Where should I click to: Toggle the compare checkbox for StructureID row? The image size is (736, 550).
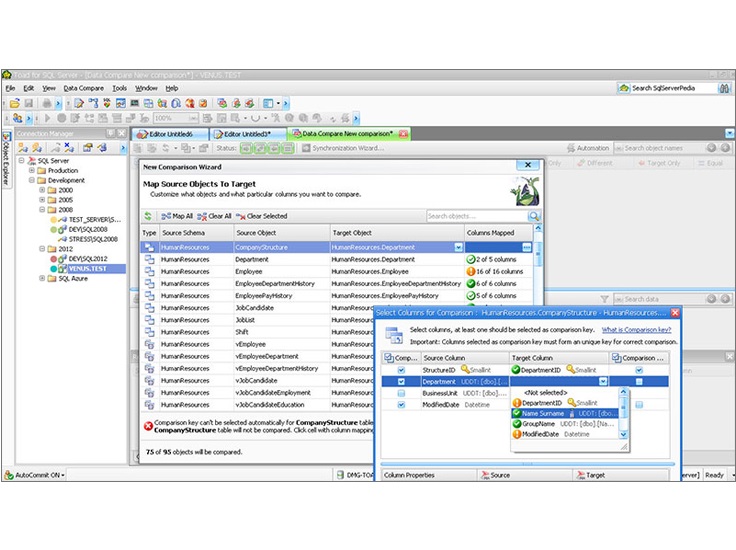click(401, 370)
